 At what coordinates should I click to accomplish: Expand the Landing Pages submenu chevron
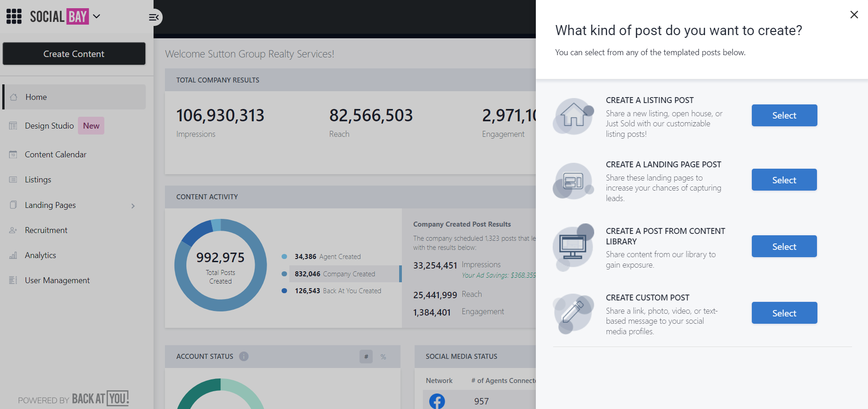(x=133, y=206)
